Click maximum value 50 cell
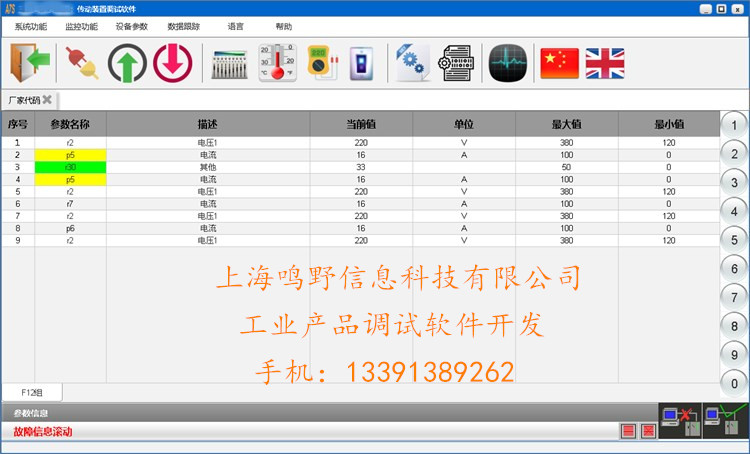 [566, 167]
